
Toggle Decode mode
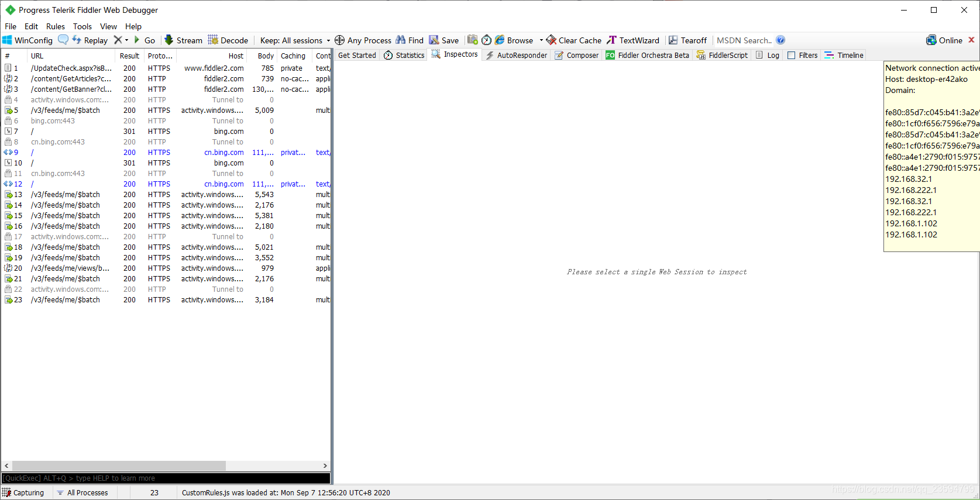(228, 40)
